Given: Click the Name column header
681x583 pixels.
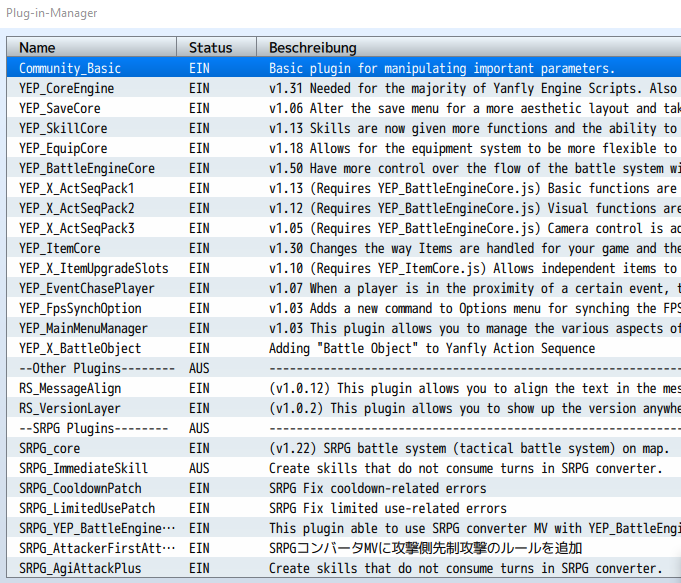Looking at the screenshot, I should click(92, 47).
